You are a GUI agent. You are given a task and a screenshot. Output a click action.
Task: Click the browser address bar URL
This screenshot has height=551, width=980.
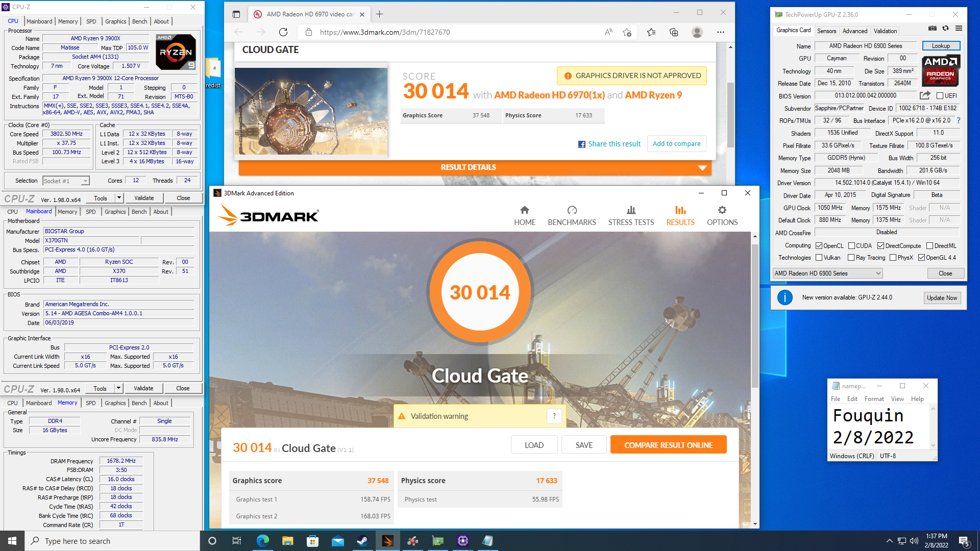(385, 32)
